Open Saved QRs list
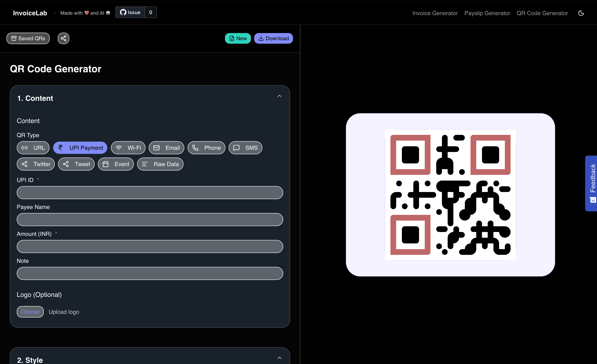The image size is (597, 364). coord(28,39)
